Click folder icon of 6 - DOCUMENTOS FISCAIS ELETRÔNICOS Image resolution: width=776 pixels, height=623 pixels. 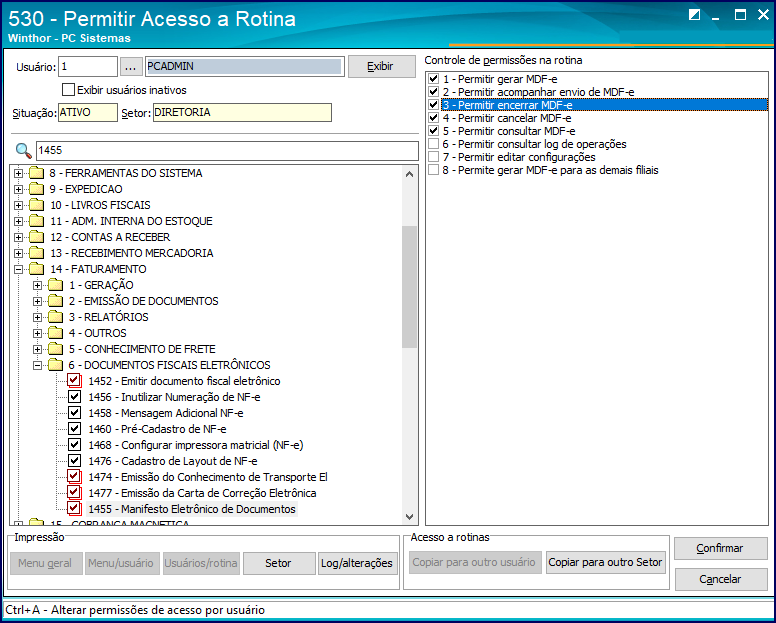coord(55,365)
